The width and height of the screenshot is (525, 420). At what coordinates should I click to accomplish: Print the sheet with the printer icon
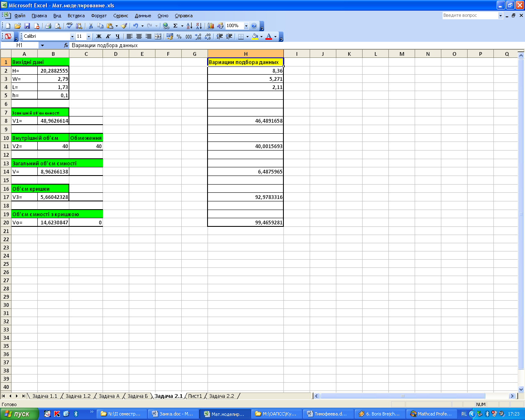click(x=48, y=26)
